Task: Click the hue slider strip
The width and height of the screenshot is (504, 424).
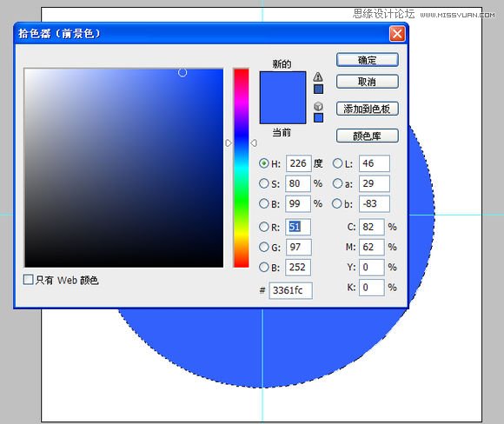Action: coord(241,168)
